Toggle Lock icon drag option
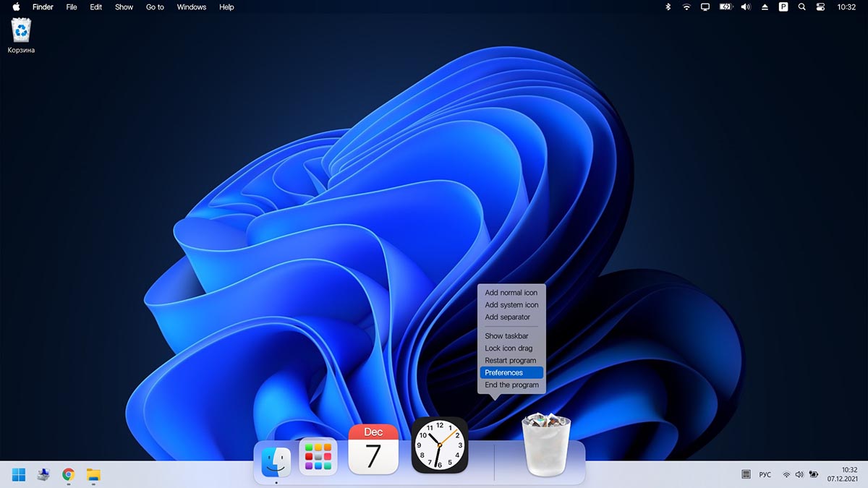Viewport: 868px width, 488px height. (x=509, y=348)
